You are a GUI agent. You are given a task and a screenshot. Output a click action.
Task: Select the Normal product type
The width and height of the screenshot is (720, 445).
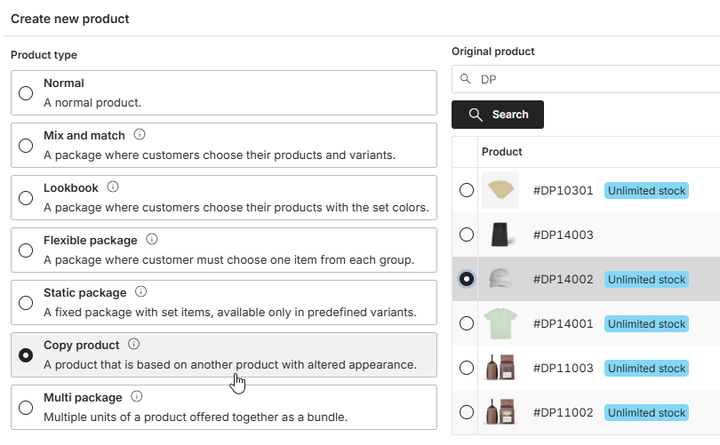coord(26,92)
